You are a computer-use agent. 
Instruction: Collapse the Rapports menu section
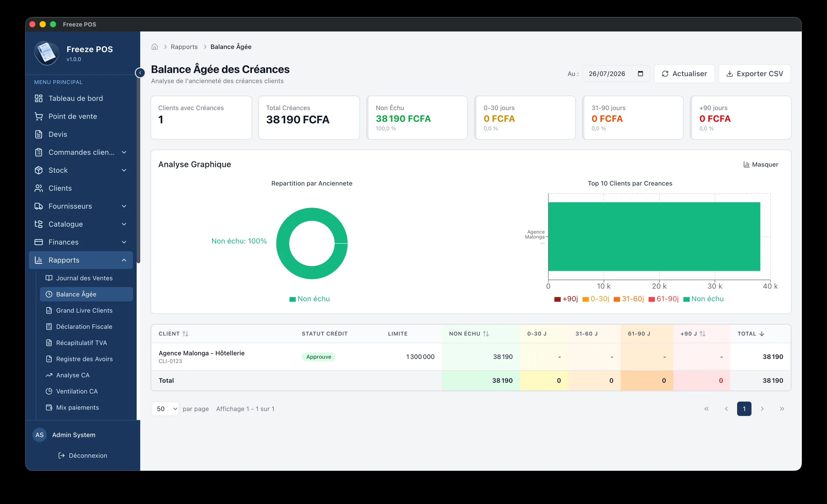(x=124, y=260)
